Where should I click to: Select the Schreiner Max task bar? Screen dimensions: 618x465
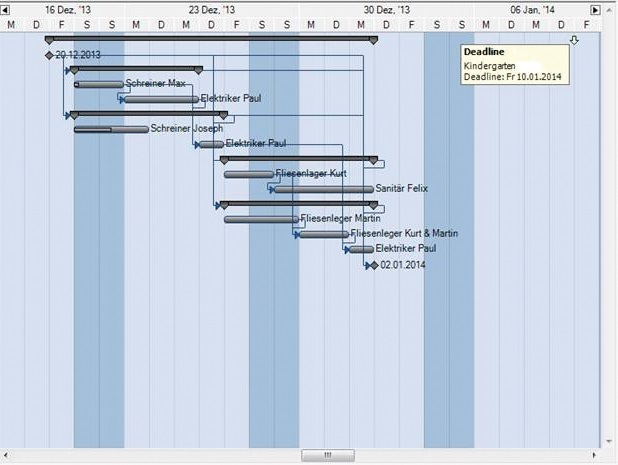(x=98, y=84)
